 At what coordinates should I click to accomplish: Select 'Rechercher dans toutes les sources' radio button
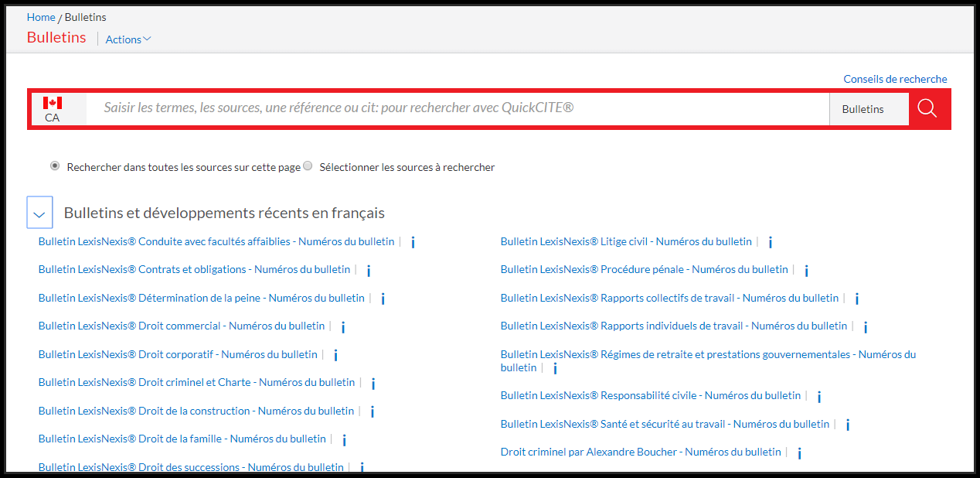(x=55, y=166)
